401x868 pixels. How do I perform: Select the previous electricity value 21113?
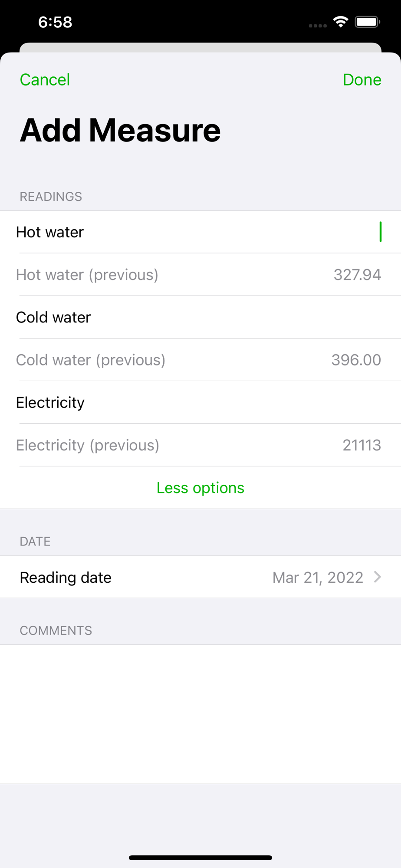[362, 445]
